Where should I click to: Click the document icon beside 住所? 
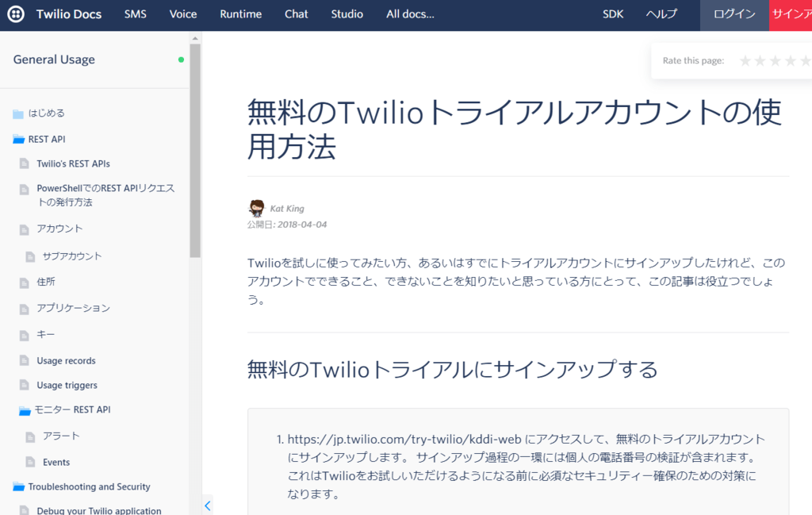[x=25, y=282]
